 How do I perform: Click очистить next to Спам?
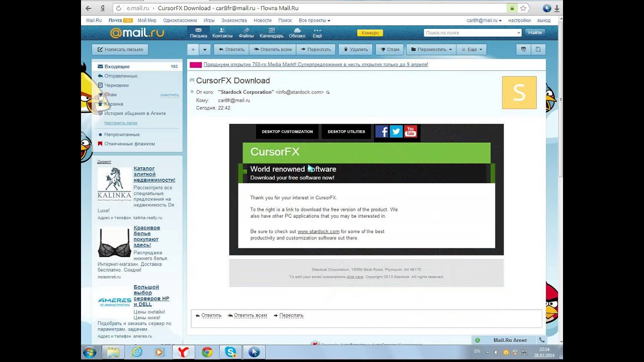pos(170,95)
